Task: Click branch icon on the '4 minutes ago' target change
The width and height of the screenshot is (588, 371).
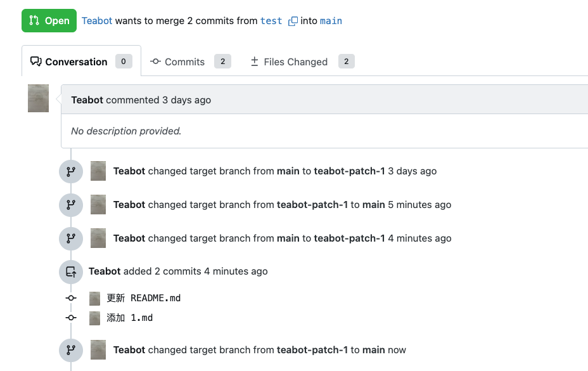Action: click(x=71, y=238)
